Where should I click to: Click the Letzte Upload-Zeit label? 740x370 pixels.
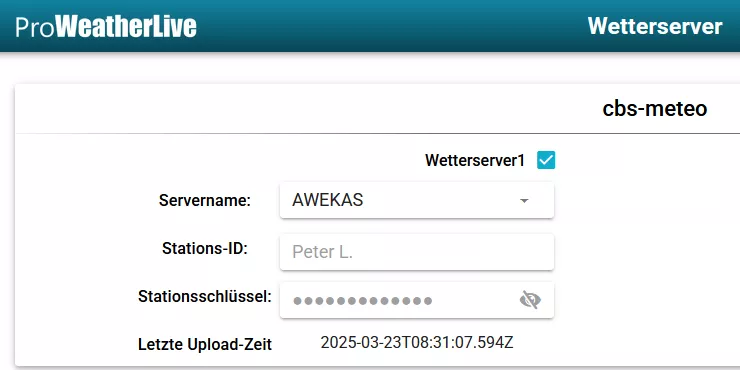tap(205, 345)
